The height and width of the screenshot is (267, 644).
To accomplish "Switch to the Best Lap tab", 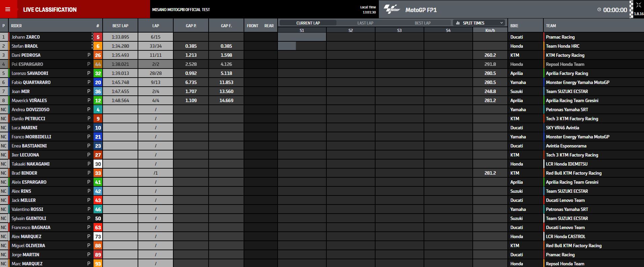I will coord(422,23).
